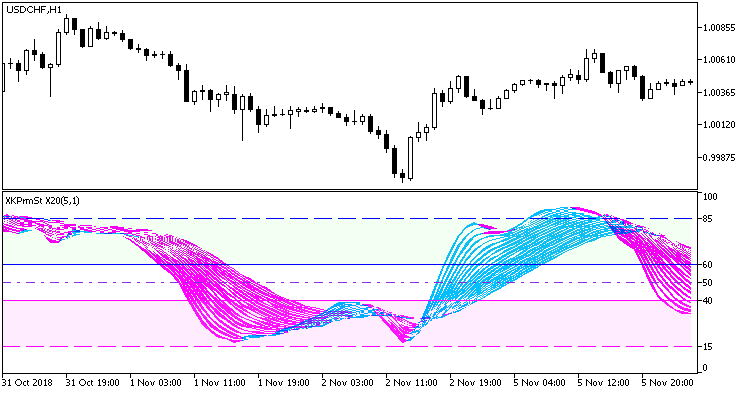Viewport: 750px width, 394px height.
Task: Click the 1.00855 price label
Action: [719, 28]
